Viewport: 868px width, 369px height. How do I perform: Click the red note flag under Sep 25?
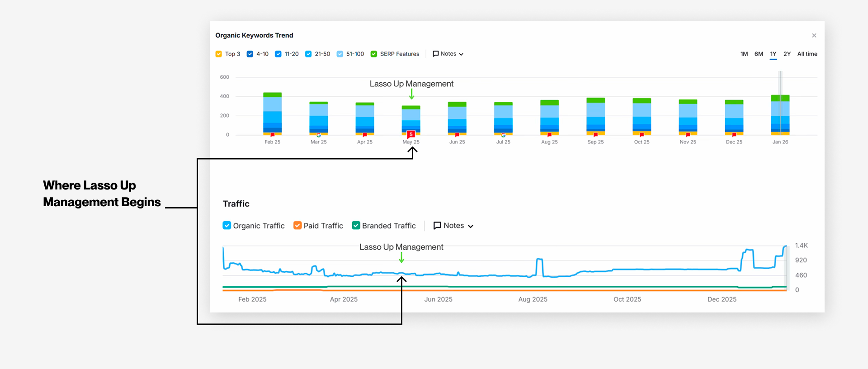[x=595, y=135]
